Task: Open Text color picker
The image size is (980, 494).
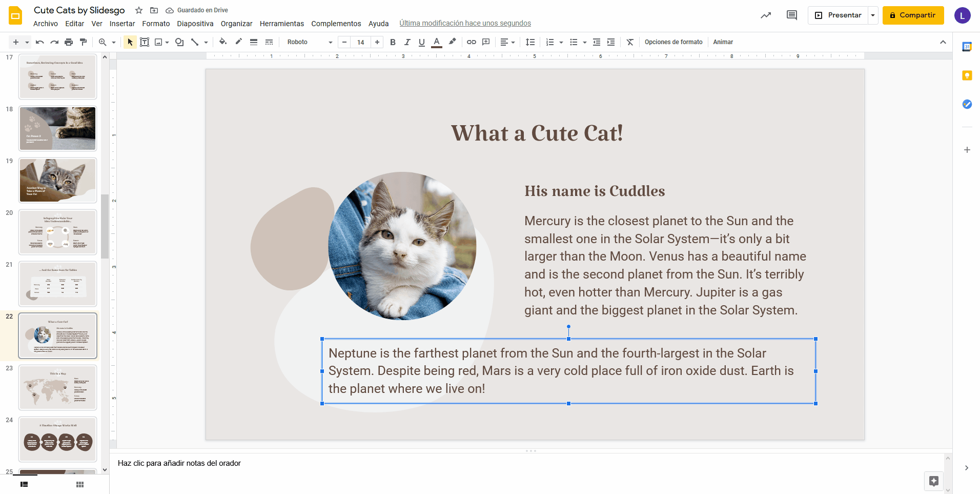Action: coord(437,42)
